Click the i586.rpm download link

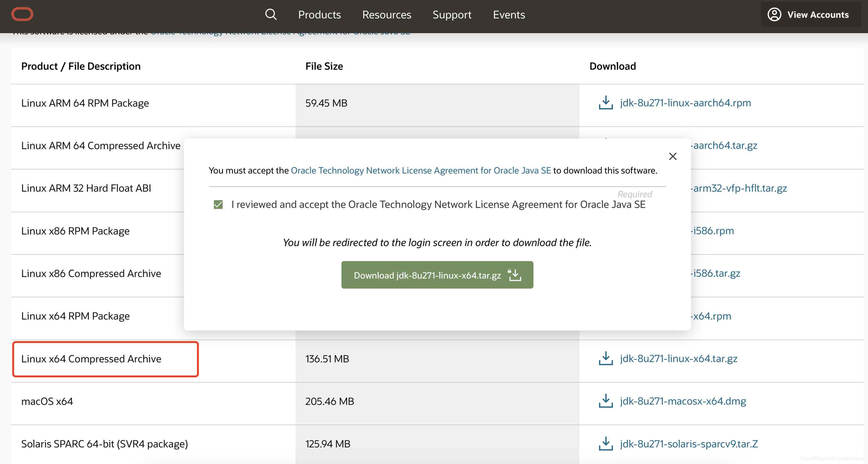(x=712, y=231)
